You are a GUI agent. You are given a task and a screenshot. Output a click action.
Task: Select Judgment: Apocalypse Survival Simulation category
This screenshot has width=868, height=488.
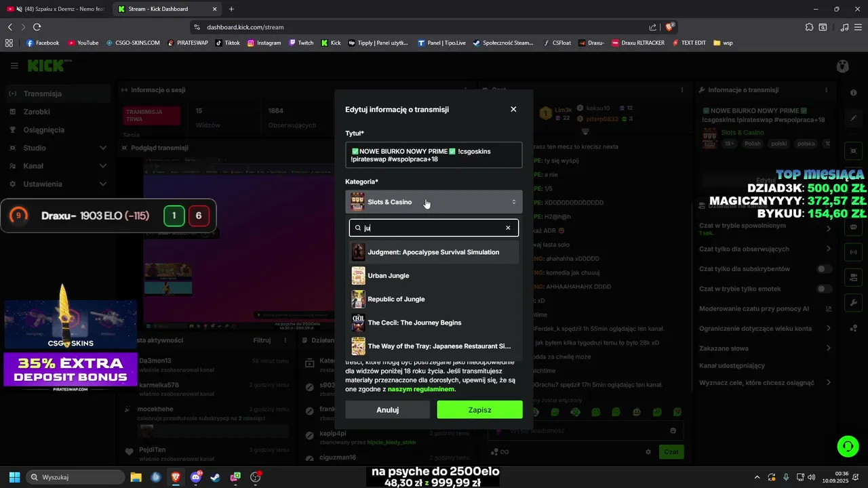(x=433, y=252)
